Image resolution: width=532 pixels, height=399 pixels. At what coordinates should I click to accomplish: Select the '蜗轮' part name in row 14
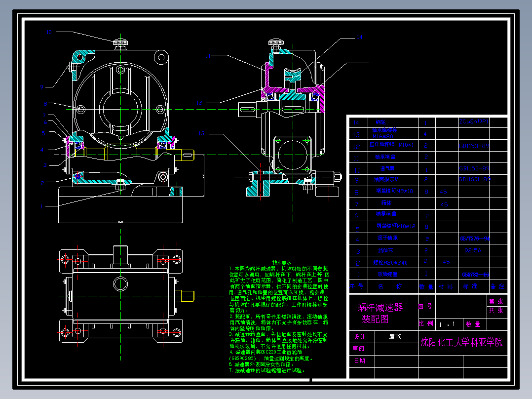(x=380, y=122)
